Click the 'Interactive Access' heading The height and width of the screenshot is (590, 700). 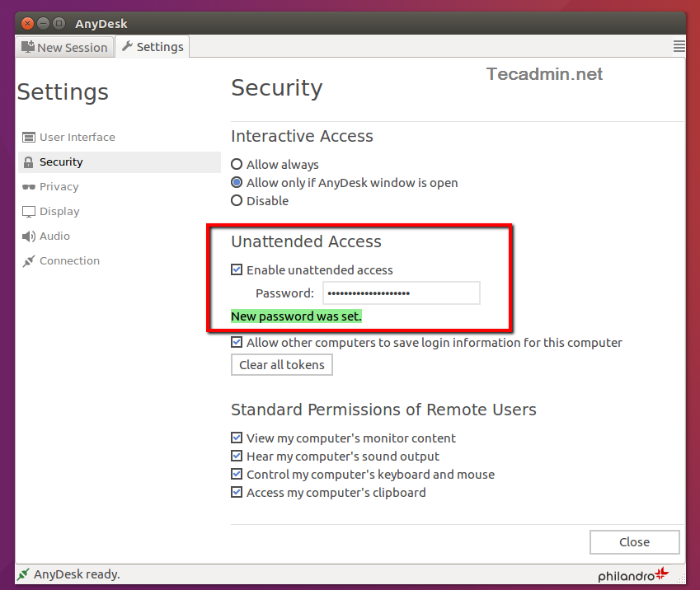(302, 136)
